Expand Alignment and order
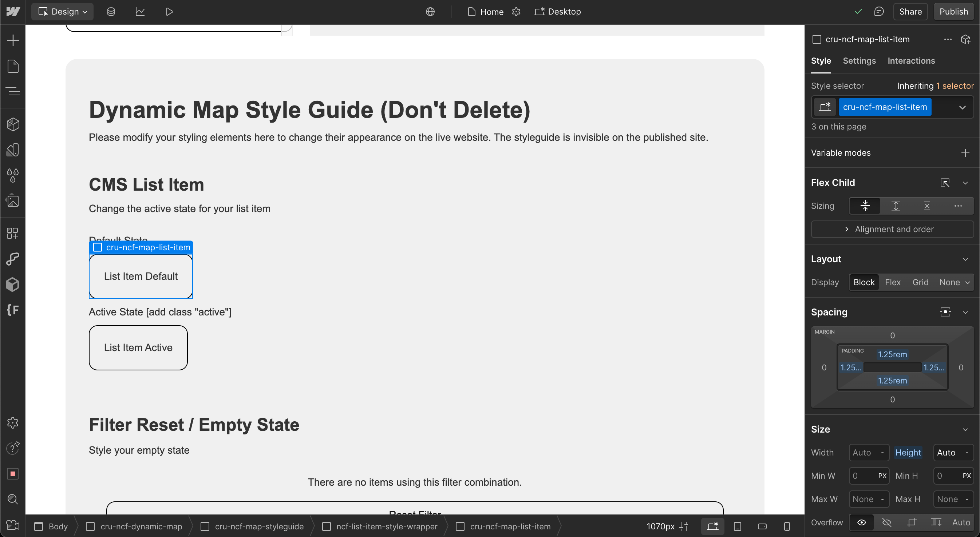Viewport: 980px width, 537px height. pos(892,229)
